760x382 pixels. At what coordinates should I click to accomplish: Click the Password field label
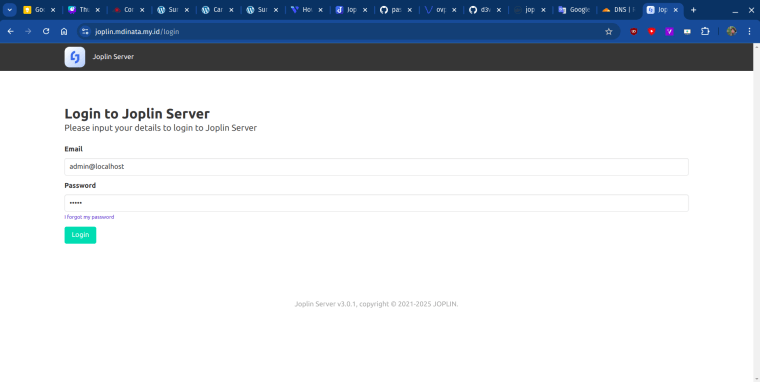tap(80, 185)
